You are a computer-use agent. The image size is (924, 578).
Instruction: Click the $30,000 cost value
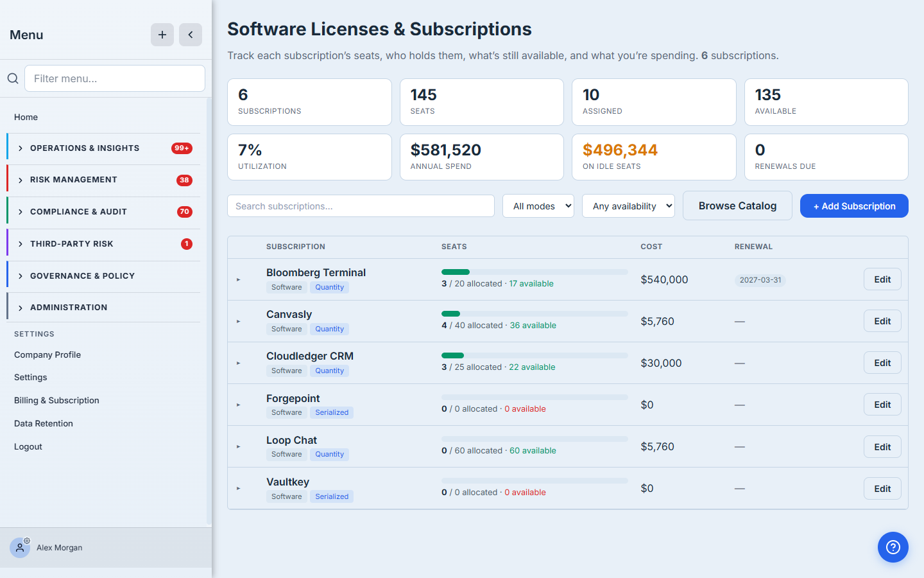661,363
